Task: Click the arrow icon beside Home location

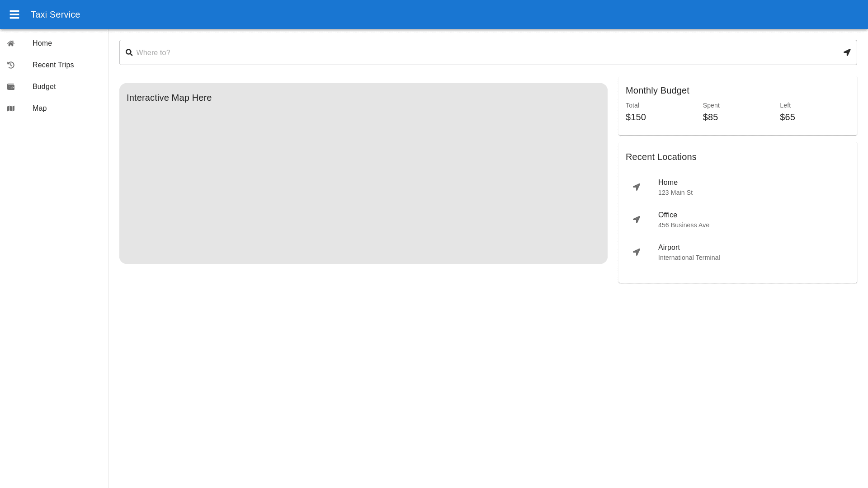Action: coord(637,187)
